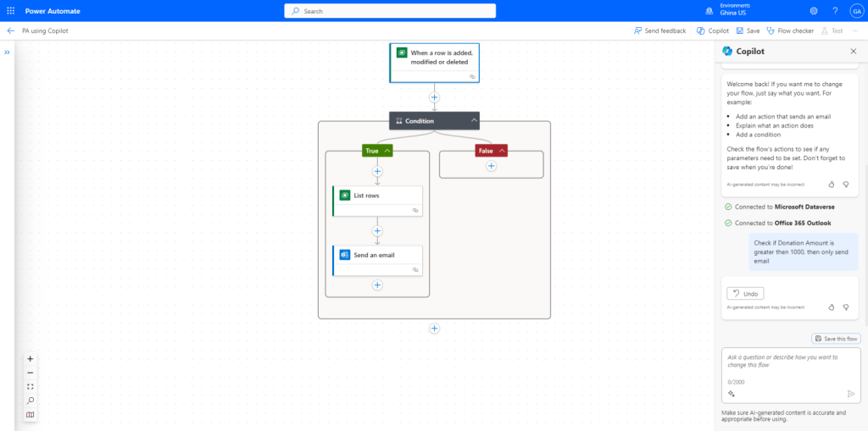This screenshot has width=868, height=431.
Task: Click the back arrow beside flow name
Action: (11, 30)
